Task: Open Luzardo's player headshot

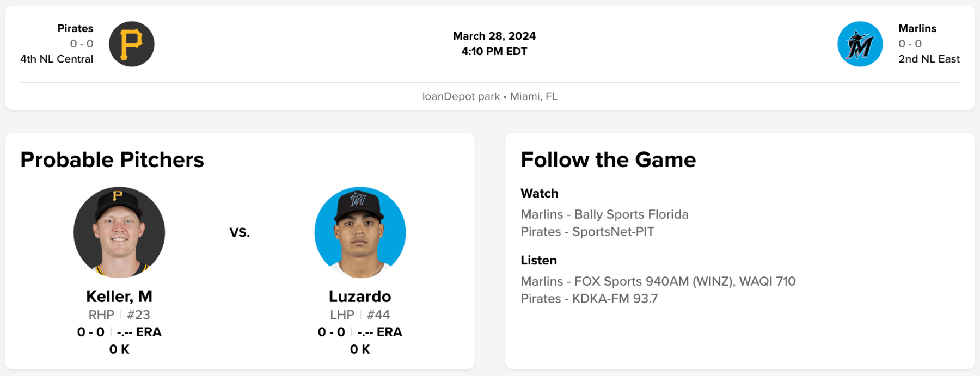Action: click(360, 232)
